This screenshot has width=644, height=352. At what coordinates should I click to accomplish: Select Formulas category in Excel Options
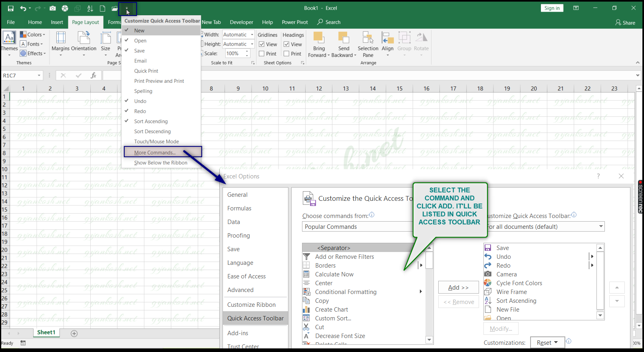click(255, 208)
